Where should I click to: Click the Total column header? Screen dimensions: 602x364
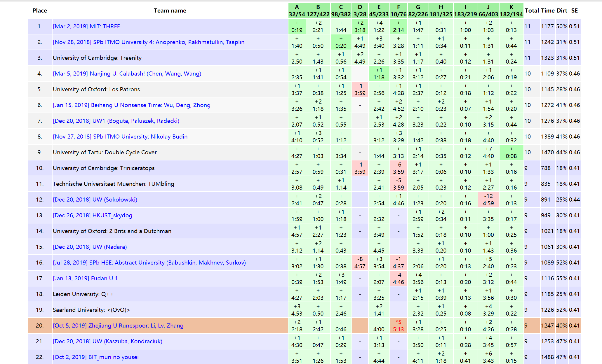pyautogui.click(x=532, y=10)
